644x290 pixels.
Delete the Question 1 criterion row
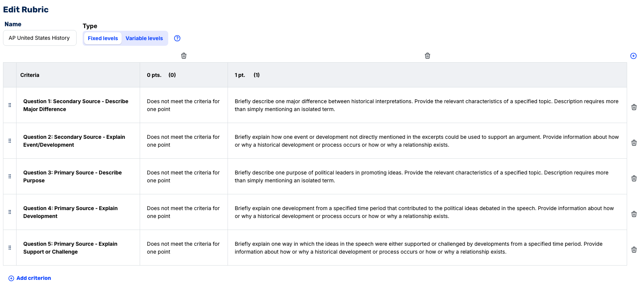pos(634,107)
